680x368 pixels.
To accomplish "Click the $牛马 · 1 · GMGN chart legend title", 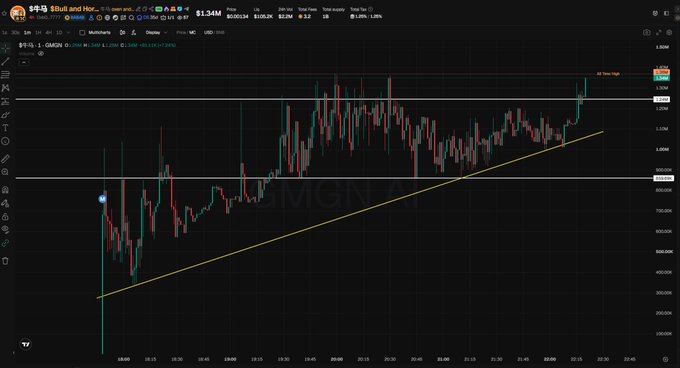I will tap(40, 45).
